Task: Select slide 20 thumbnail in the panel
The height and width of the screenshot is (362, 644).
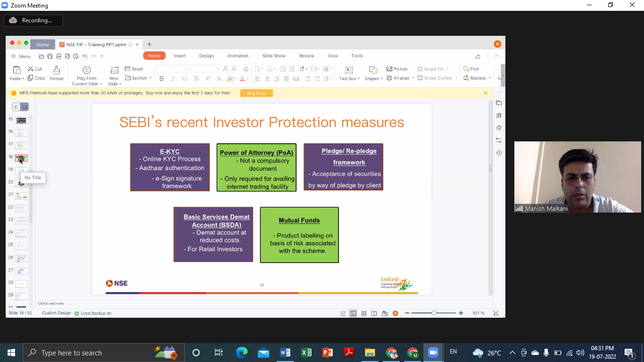Action: [21, 183]
